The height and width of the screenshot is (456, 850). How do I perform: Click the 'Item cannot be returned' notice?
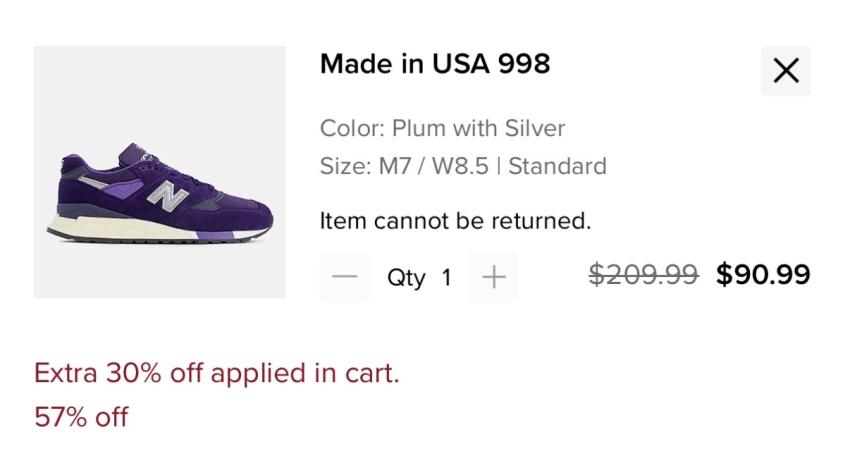point(455,220)
